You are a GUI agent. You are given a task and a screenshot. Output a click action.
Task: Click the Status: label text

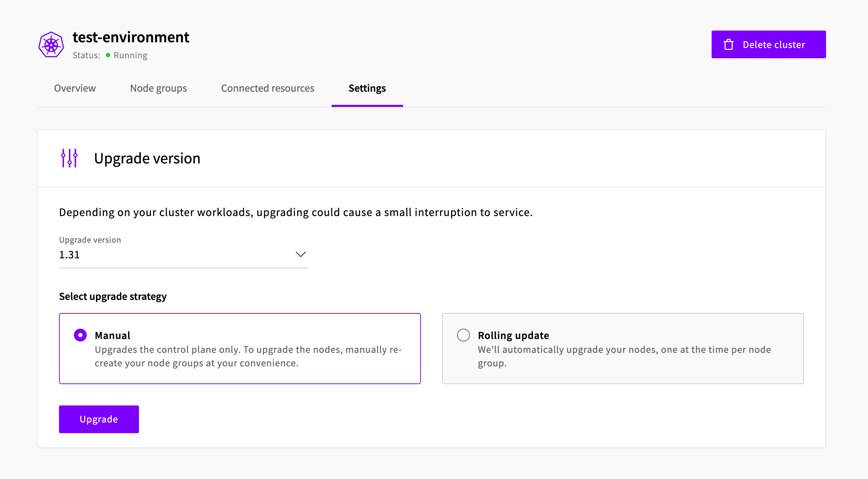click(x=86, y=55)
